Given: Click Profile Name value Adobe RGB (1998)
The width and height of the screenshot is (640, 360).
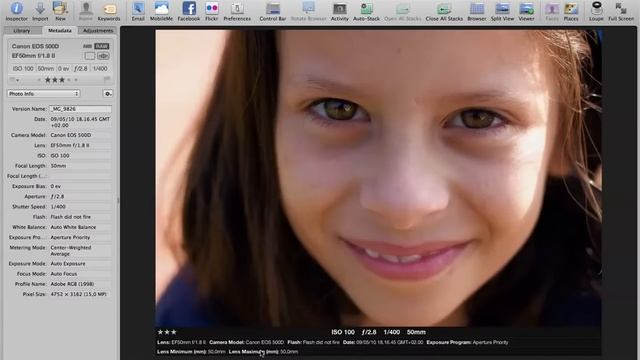Looking at the screenshot, I should [x=80, y=284].
